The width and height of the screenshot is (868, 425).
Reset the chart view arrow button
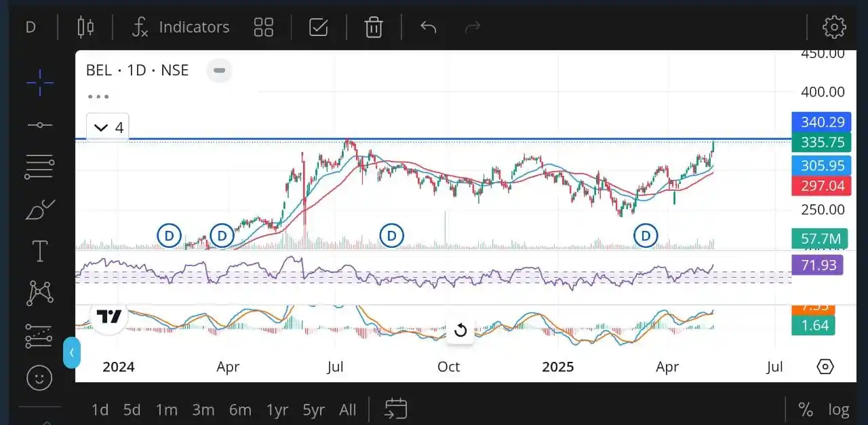point(460,331)
